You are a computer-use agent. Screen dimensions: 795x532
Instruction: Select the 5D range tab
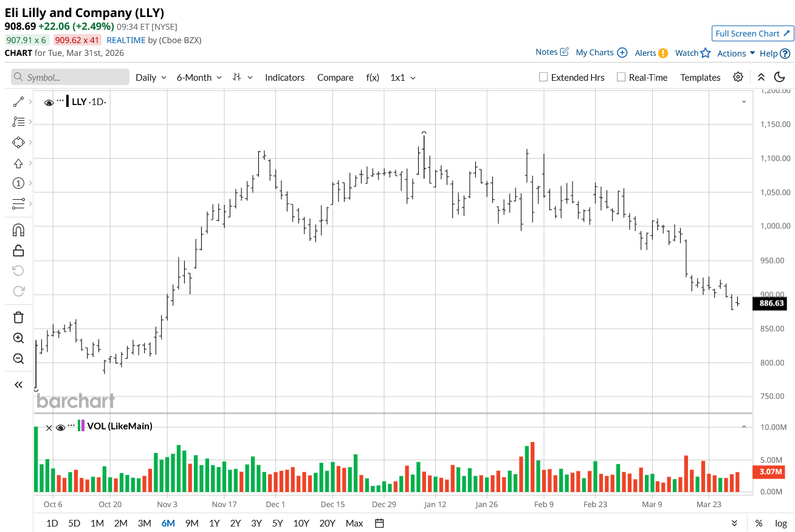74,523
